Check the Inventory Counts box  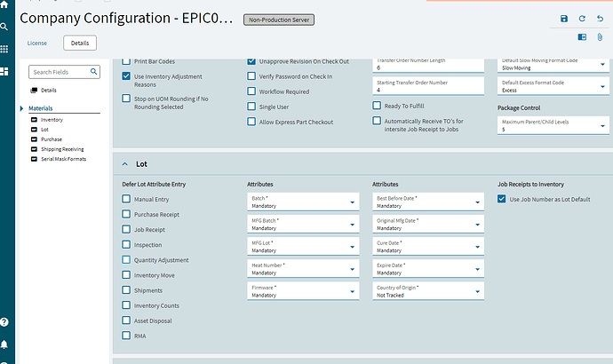click(126, 305)
